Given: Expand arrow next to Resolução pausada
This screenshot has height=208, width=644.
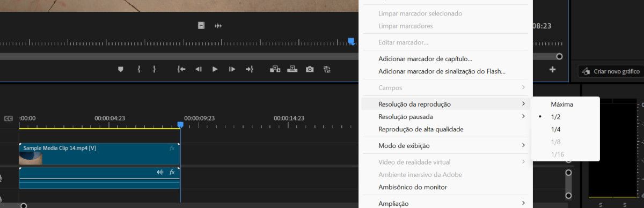Looking at the screenshot, I should click(523, 116).
